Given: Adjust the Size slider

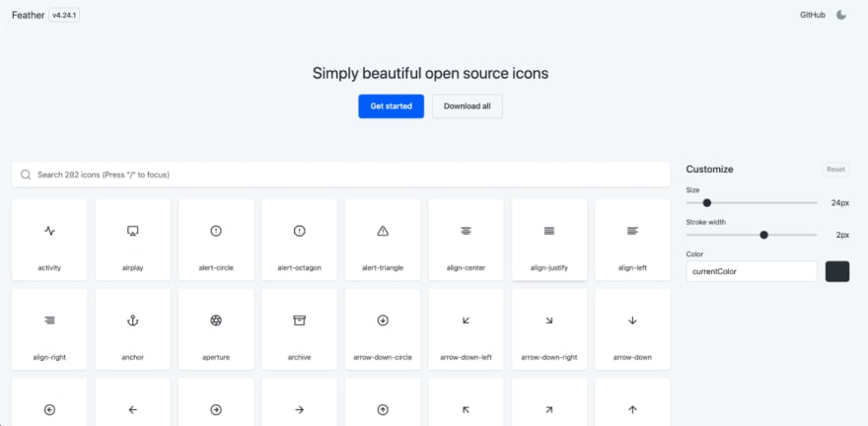Looking at the screenshot, I should pos(752,202).
